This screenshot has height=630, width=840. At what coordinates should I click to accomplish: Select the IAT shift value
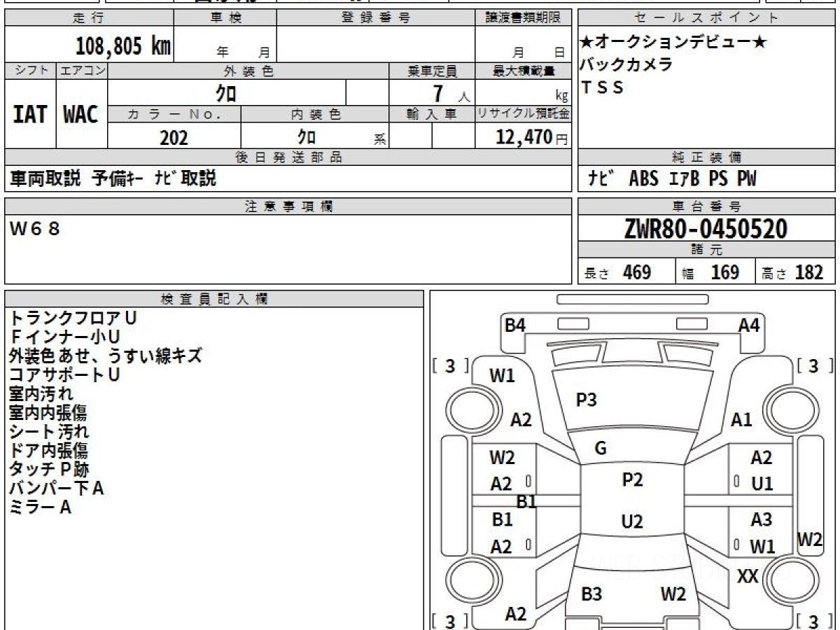(x=30, y=115)
